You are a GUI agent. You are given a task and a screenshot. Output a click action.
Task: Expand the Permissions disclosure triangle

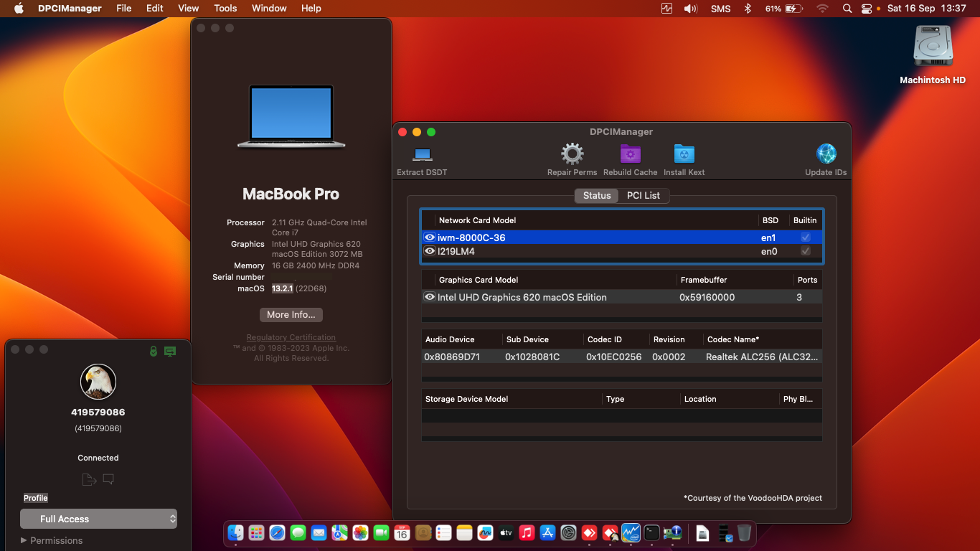coord(24,540)
